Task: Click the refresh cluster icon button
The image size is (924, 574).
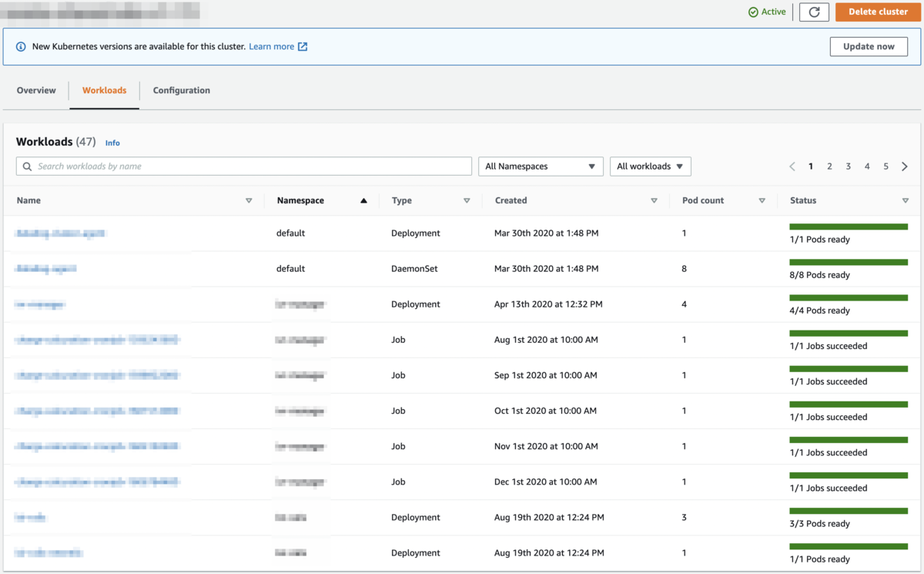Action: [x=814, y=12]
